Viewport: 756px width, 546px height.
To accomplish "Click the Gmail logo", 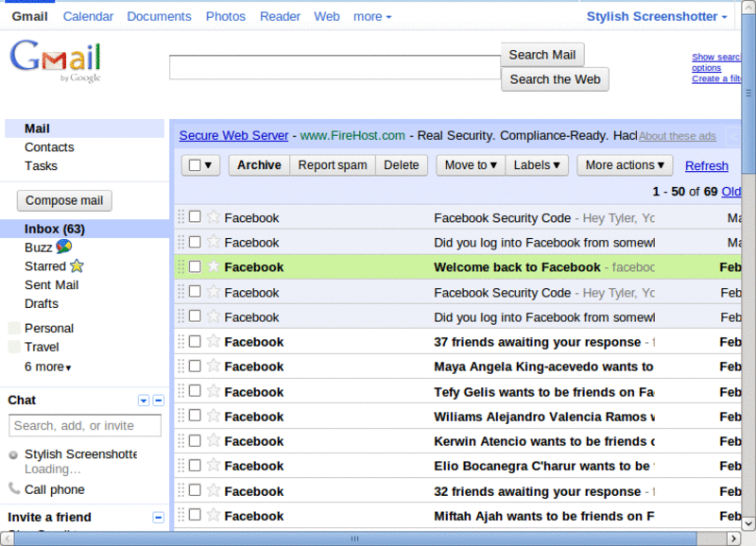I will tap(56, 60).
